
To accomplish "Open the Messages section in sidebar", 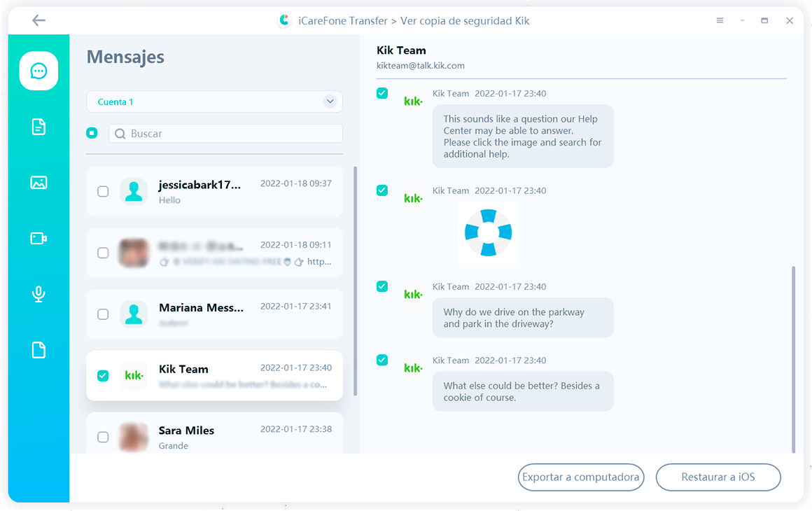I will (x=38, y=71).
